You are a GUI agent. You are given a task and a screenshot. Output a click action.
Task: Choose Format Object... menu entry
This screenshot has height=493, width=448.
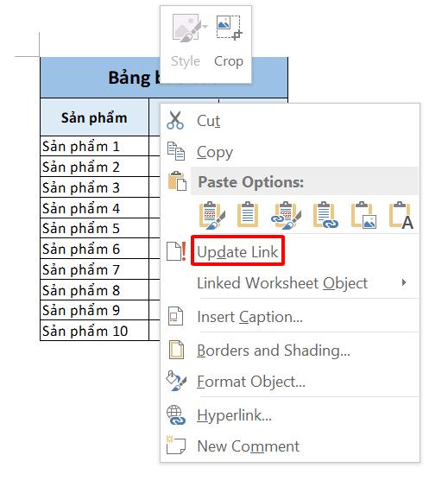point(290,382)
